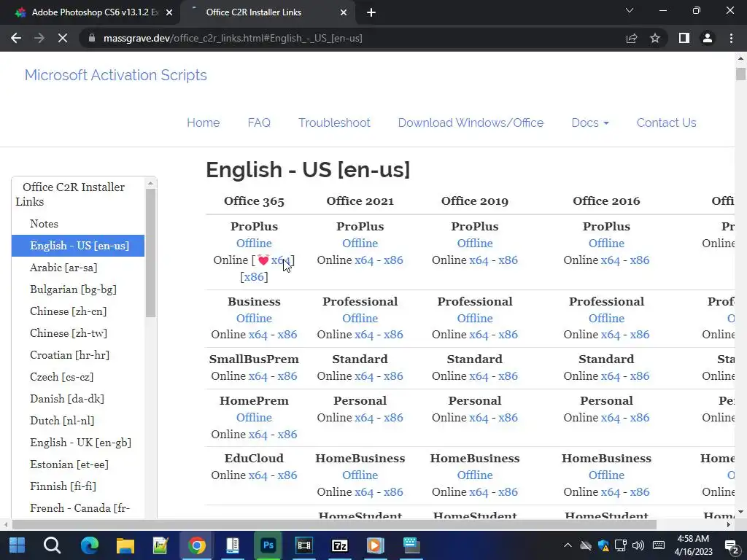This screenshot has height=560, width=747.
Task: Click x64 link for Office 365 SmallBusPrem
Action: 258,376
